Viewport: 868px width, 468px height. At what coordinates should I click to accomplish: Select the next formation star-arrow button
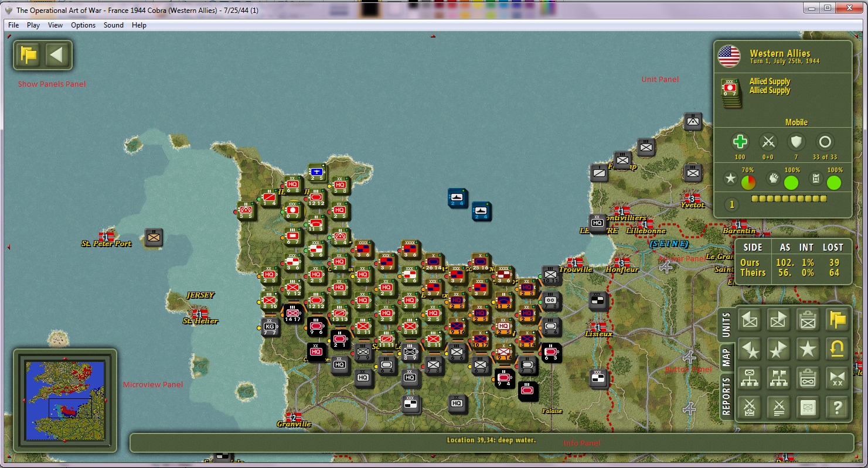tap(779, 349)
